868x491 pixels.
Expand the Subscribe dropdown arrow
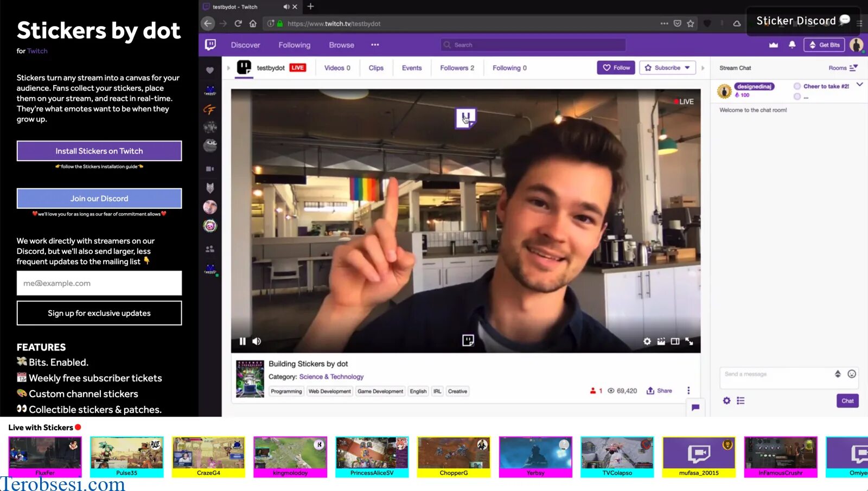686,67
